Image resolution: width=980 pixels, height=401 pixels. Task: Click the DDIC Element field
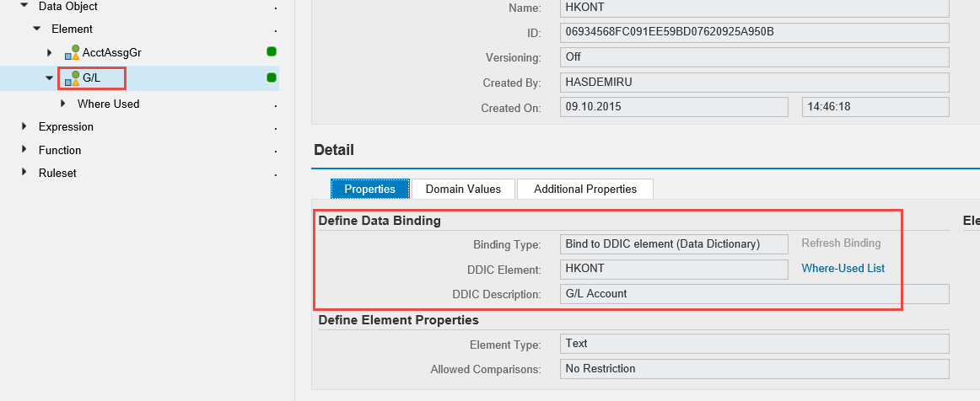click(674, 269)
